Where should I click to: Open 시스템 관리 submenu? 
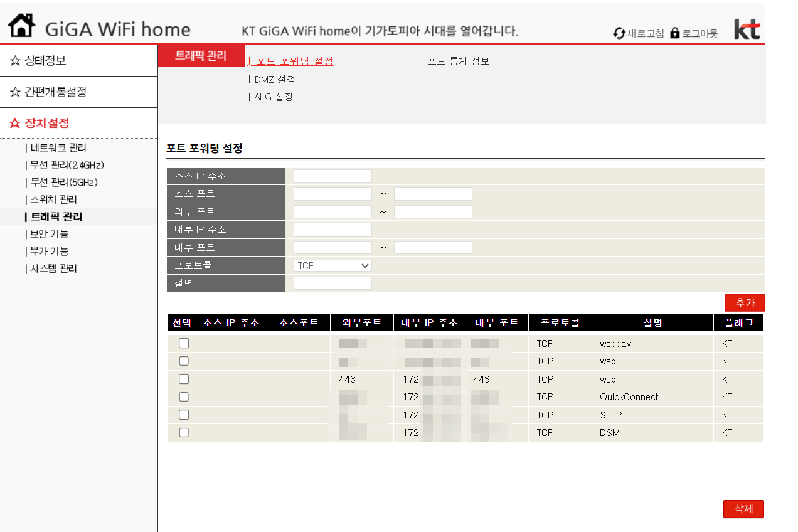click(54, 269)
